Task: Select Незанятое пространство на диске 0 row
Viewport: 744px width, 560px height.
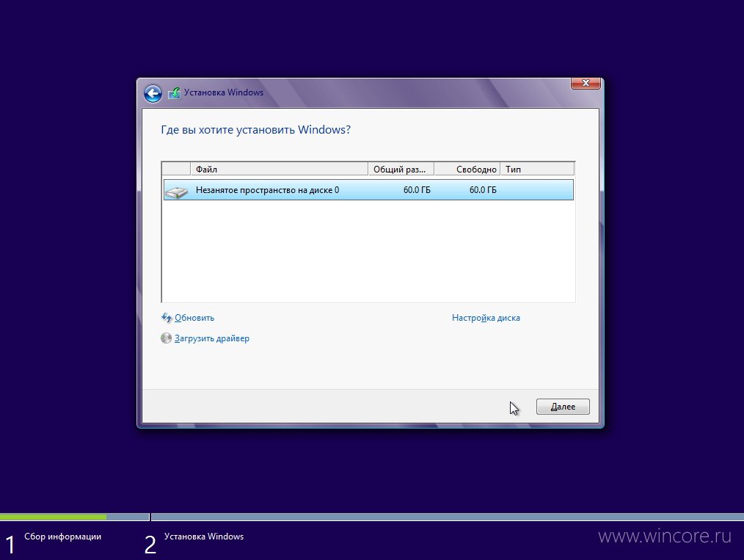Action: pyautogui.click(x=368, y=190)
